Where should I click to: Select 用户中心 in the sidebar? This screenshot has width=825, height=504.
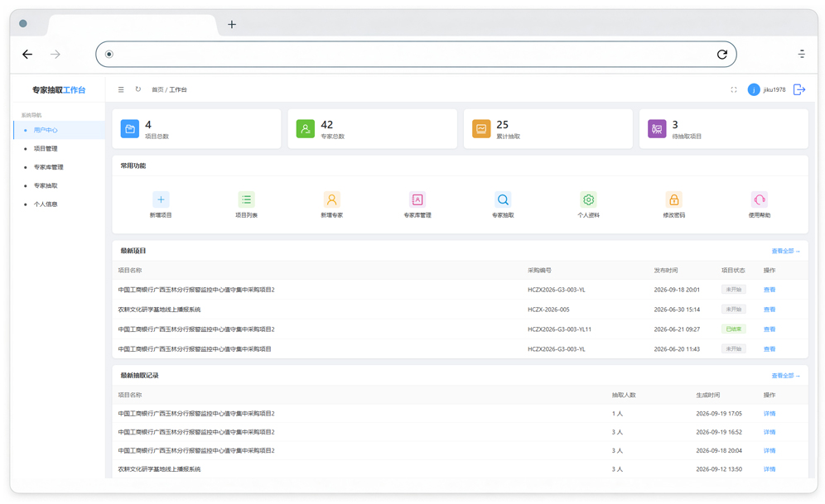click(59, 130)
